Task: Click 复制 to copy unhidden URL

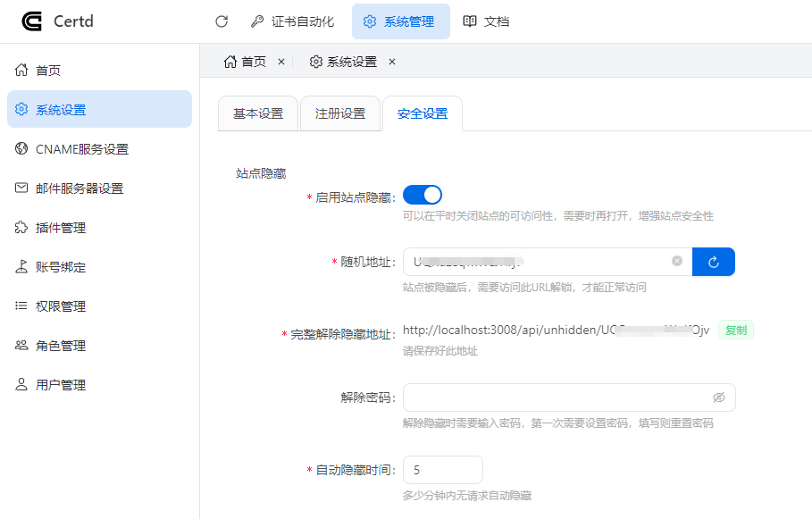Action: point(736,331)
